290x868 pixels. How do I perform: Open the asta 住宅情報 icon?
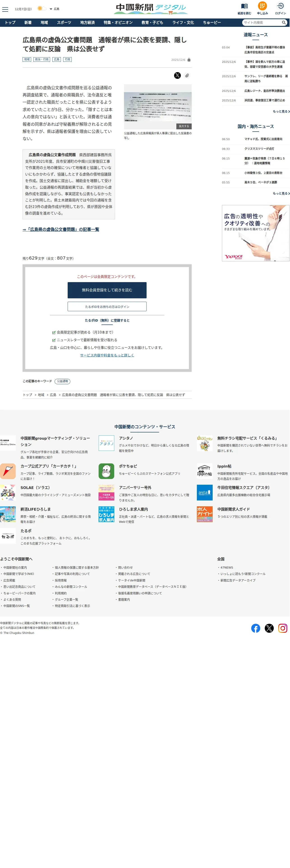click(205, 493)
